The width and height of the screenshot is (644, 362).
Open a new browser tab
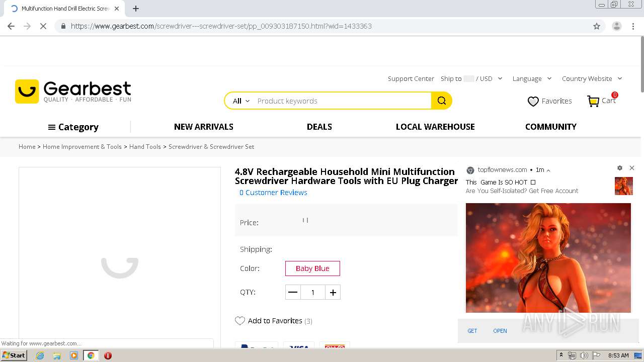[x=136, y=9]
